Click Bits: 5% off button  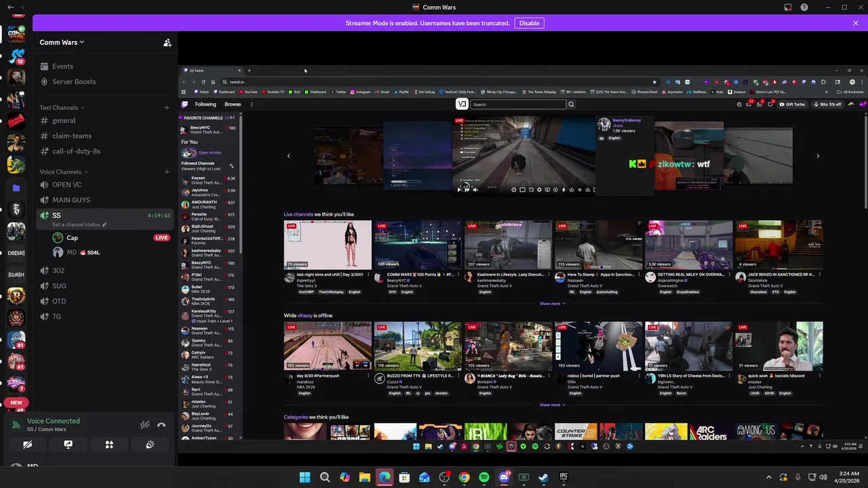point(827,104)
